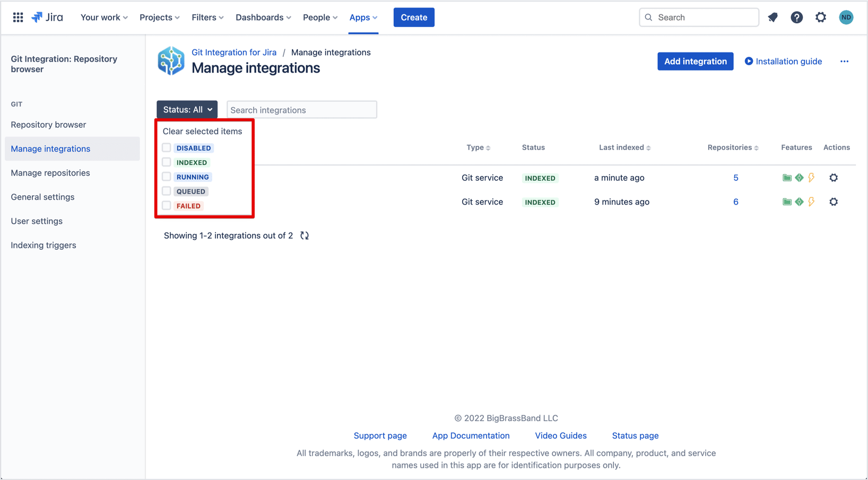
Task: Open Repository browser in sidebar
Action: tap(48, 125)
